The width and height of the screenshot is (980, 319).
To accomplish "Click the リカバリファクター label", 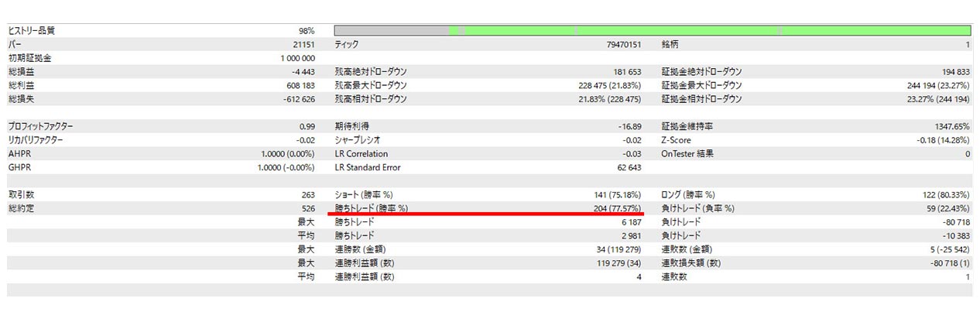I will [x=36, y=140].
